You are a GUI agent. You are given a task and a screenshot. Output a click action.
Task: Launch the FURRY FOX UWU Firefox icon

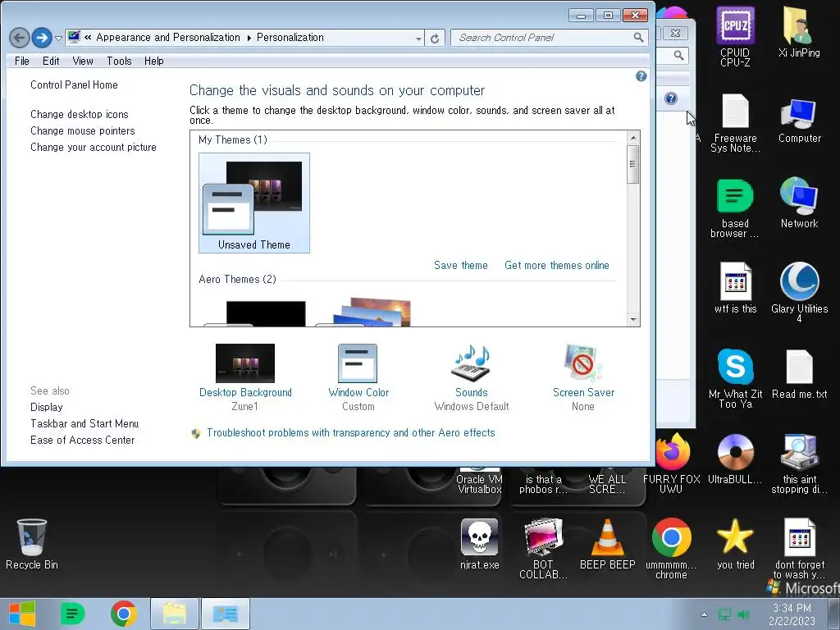point(671,463)
